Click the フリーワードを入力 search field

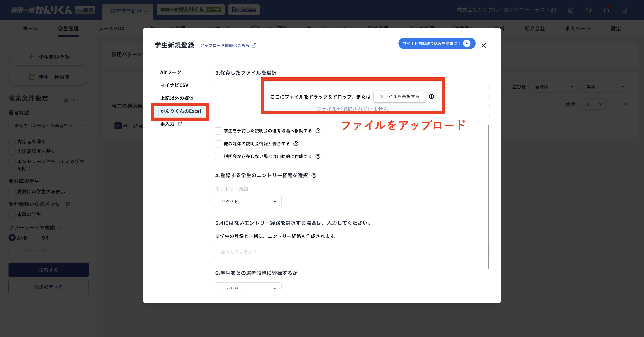[49, 250]
